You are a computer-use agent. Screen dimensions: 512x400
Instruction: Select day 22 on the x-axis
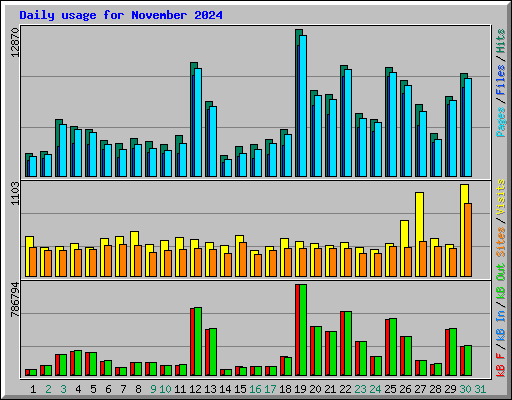tap(345, 389)
